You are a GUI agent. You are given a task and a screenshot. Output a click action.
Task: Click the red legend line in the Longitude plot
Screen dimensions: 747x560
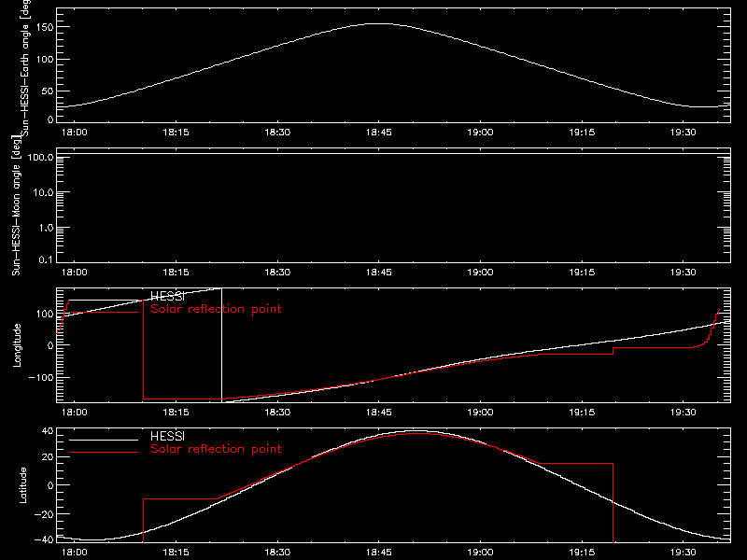pyautogui.click(x=104, y=313)
